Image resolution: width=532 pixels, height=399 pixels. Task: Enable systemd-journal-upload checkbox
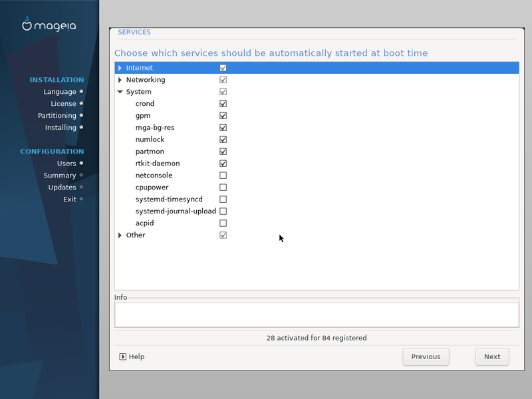pyautogui.click(x=223, y=211)
